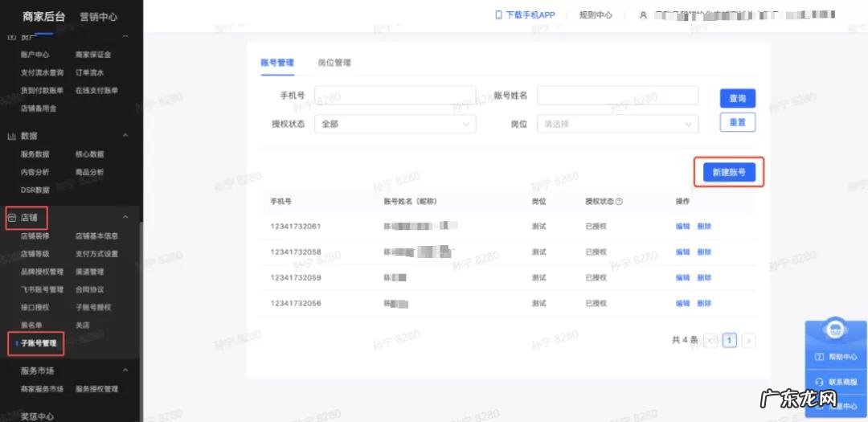Open DSR数据 in sidebar
Screen dimensions: 868x422
(35, 190)
